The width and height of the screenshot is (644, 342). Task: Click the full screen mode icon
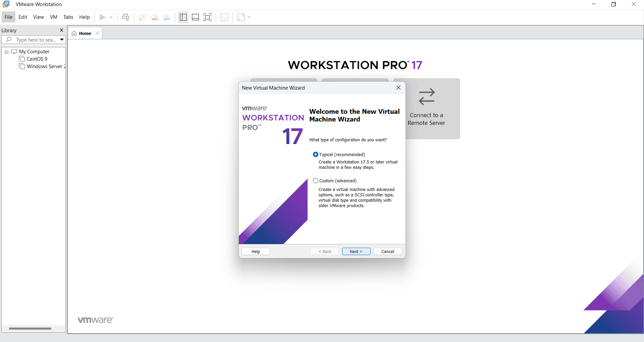coord(208,17)
